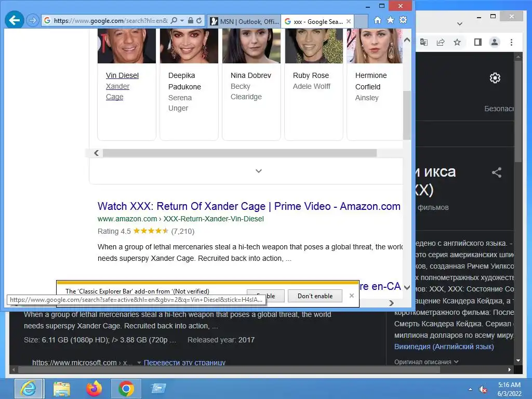Close the xxx Google Search tab

coord(349,21)
